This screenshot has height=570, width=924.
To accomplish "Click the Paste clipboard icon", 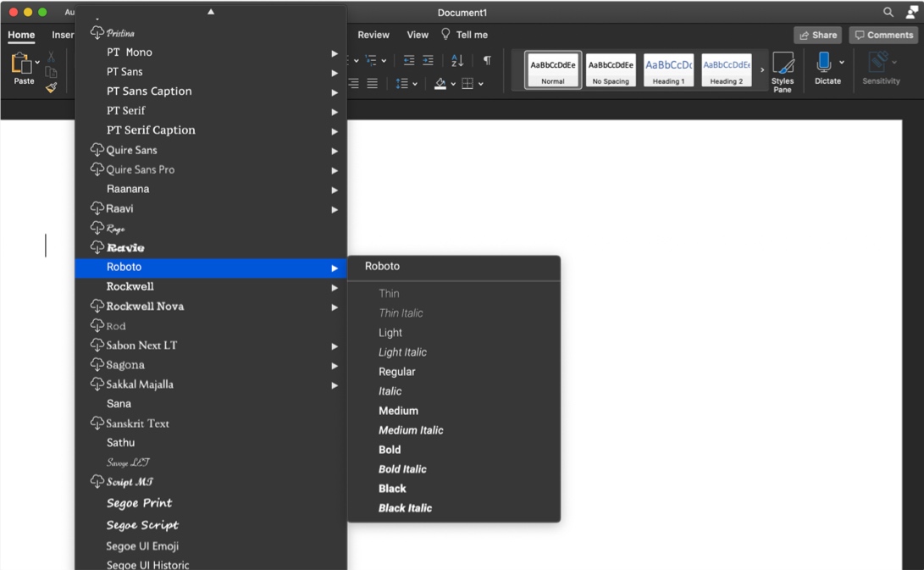I will (x=22, y=64).
